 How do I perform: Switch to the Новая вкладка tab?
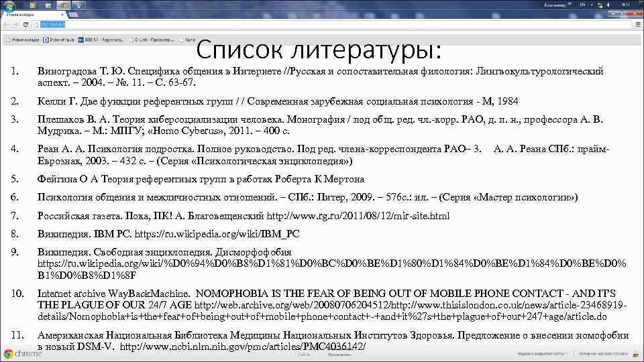click(x=33, y=15)
